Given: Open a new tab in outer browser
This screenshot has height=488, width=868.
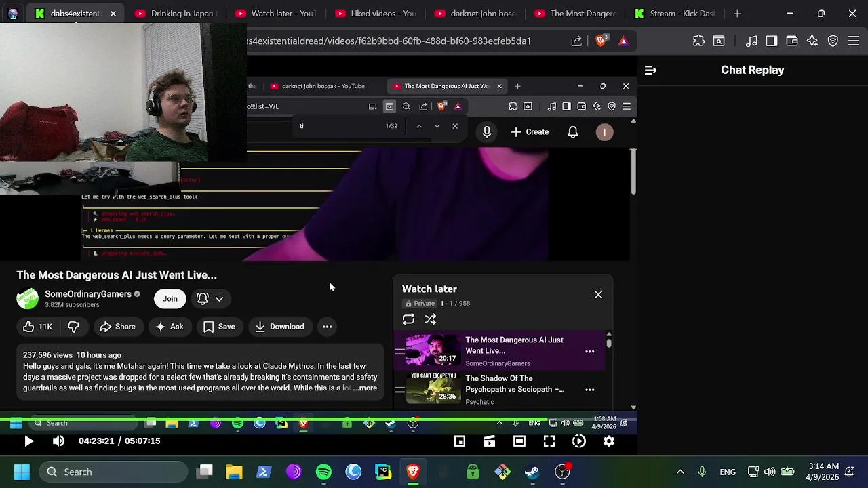Looking at the screenshot, I should coord(737,13).
